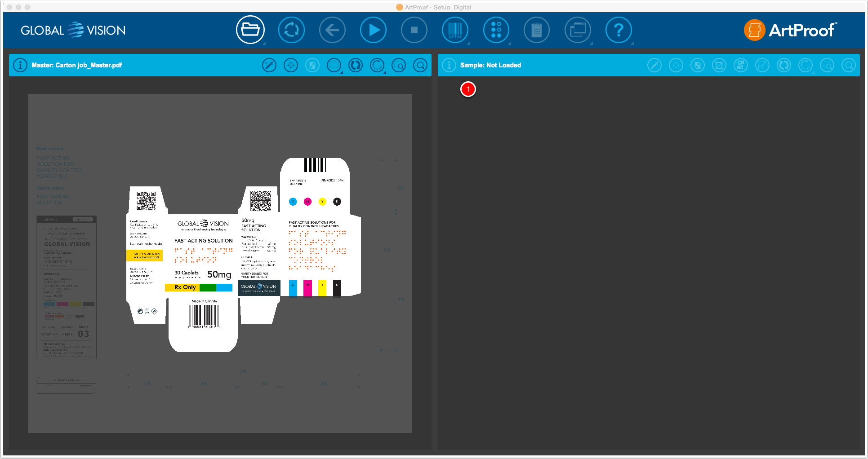This screenshot has height=459, width=868.
Task: Select the Sample panel zoom-to-area tool
Action: click(x=827, y=65)
